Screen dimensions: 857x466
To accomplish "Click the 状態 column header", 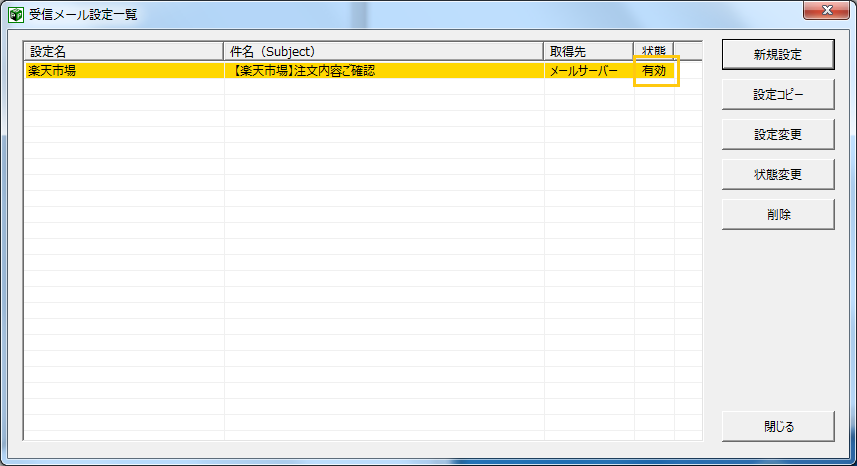I will [654, 51].
